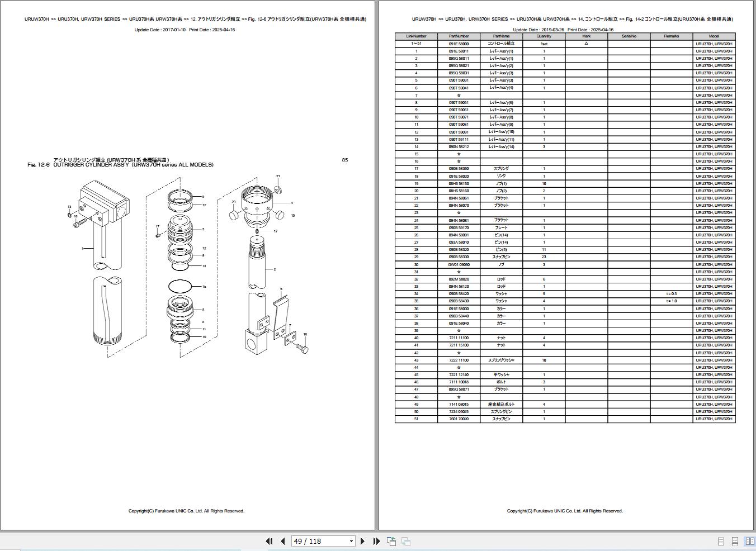Click the LinkNumber column header
Image resolution: width=756 pixels, height=551 pixels.
pos(416,36)
